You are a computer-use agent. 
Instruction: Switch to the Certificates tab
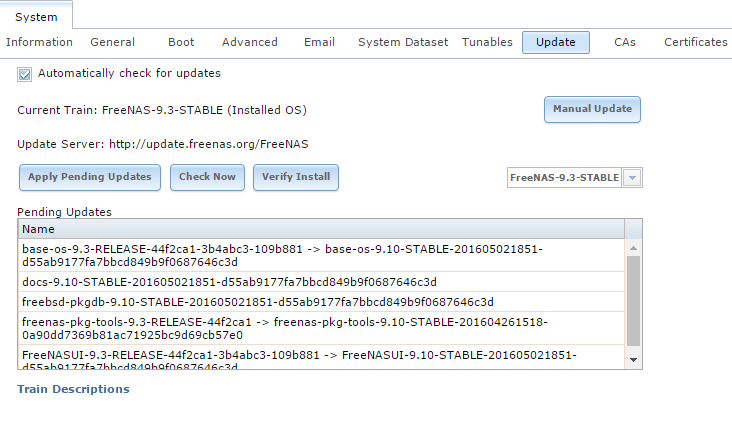click(x=696, y=42)
